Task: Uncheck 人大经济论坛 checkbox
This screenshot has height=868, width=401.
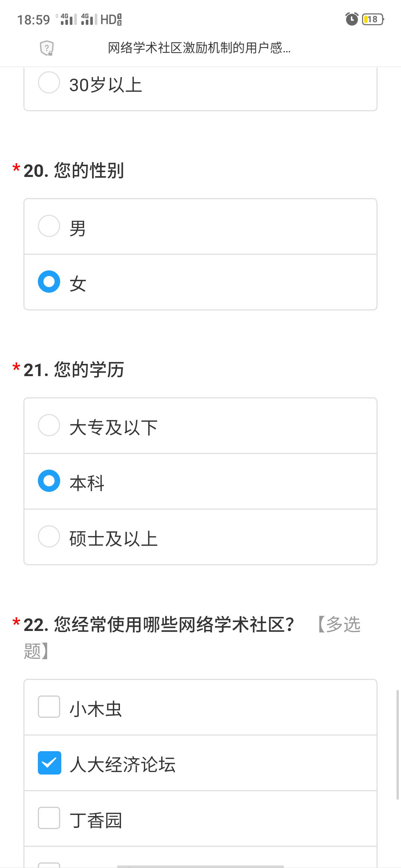Action: pos(49,763)
